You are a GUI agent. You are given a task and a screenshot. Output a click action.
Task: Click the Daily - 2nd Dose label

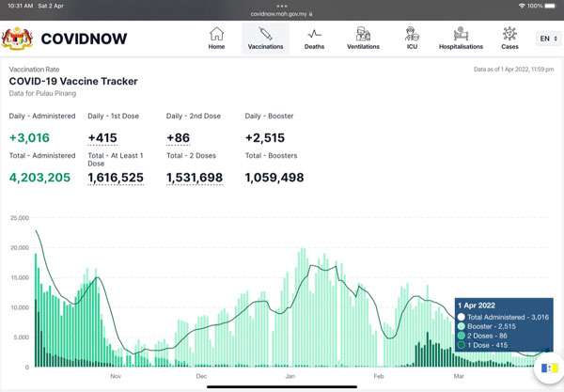(x=194, y=117)
